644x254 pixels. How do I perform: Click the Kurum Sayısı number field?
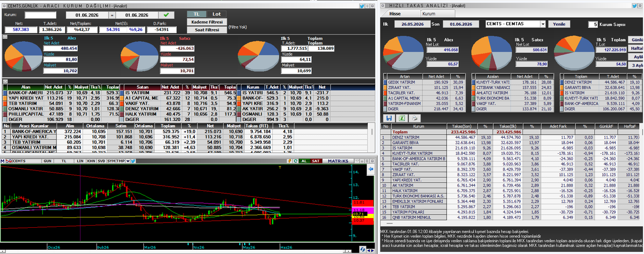click(x=593, y=24)
